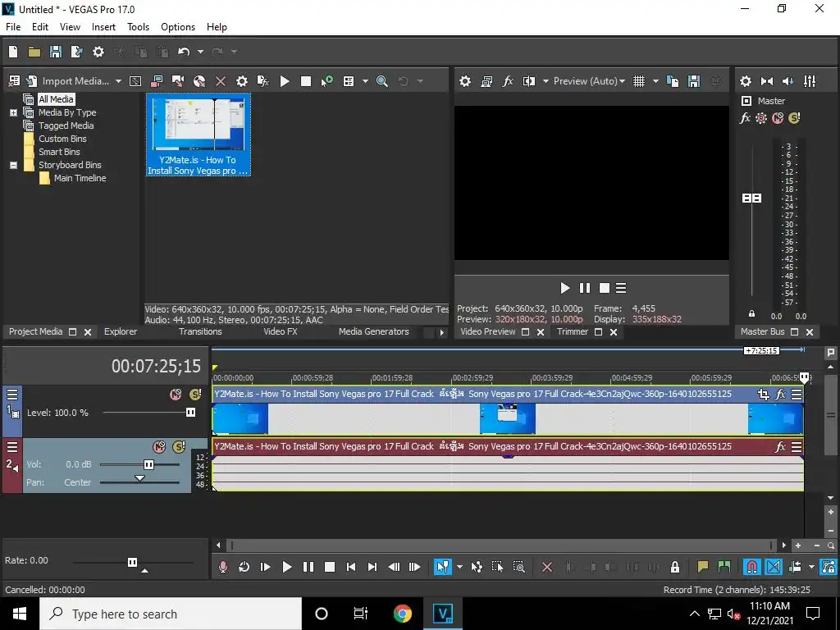Lock Master fader channels with padlock
Viewport: 840px width, 630px height.
751,313
